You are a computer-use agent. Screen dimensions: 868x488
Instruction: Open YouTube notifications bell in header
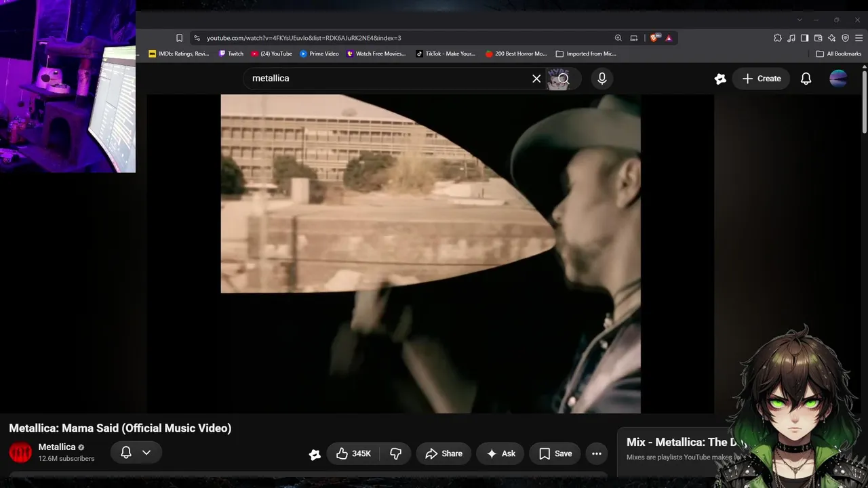point(806,79)
